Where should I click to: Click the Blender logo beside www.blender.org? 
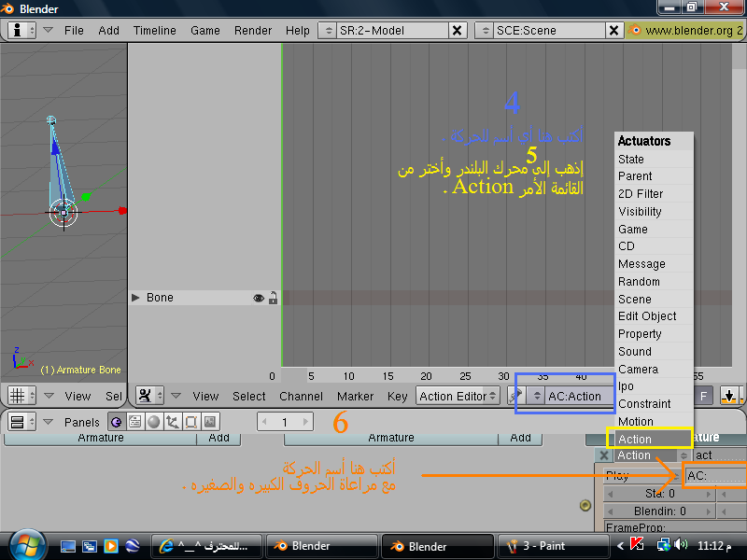click(634, 30)
